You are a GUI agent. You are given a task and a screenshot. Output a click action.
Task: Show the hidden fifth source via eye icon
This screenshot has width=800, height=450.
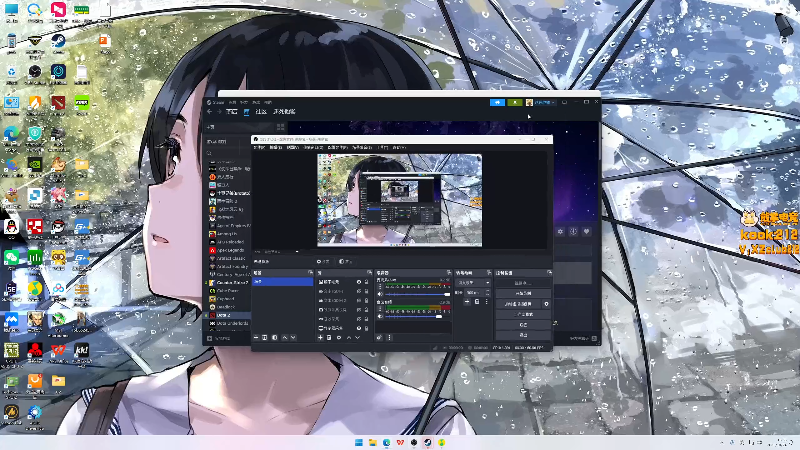[x=359, y=319]
